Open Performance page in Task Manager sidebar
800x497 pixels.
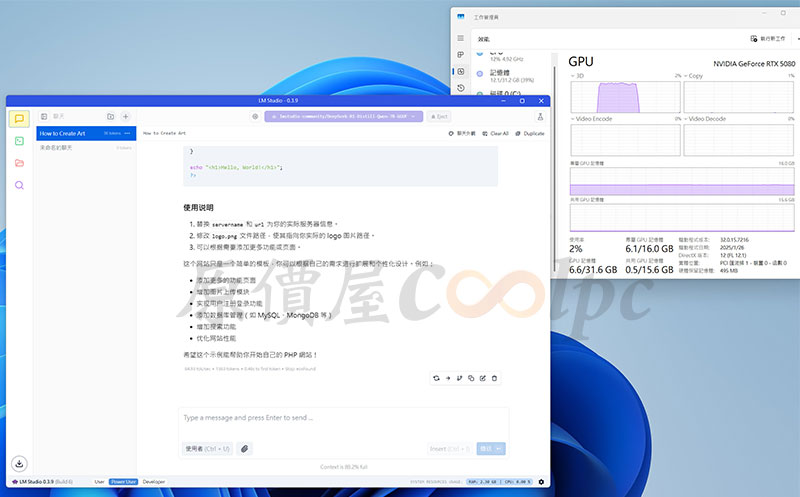[x=461, y=71]
